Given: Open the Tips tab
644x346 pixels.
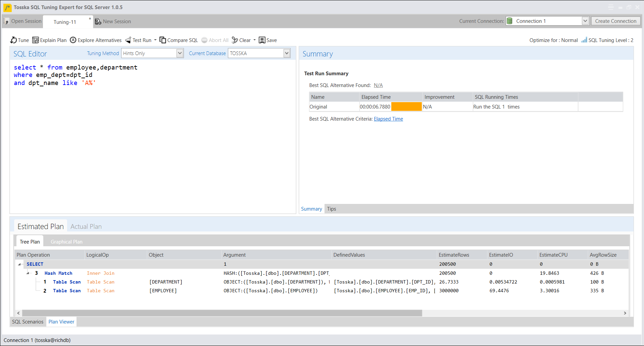Looking at the screenshot, I should click(332, 209).
